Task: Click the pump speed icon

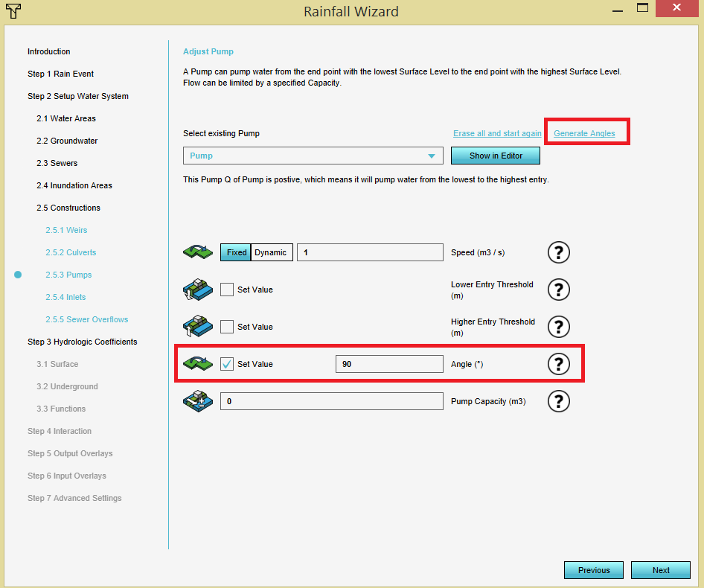Action: (197, 252)
